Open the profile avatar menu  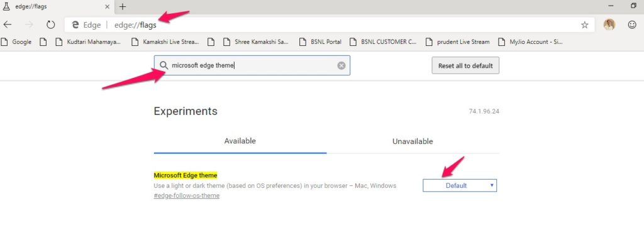pos(609,25)
